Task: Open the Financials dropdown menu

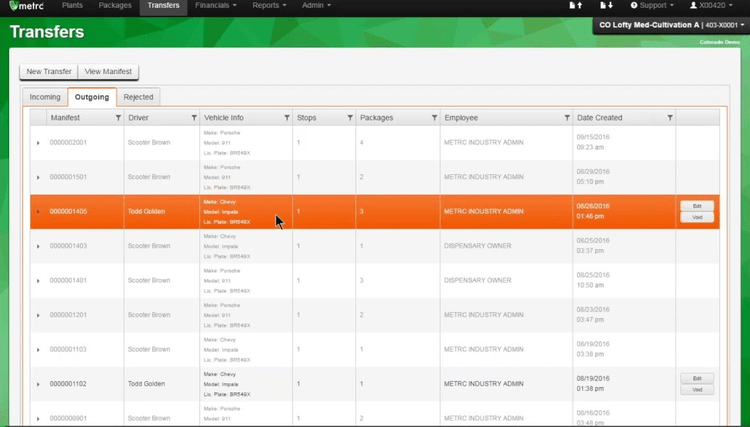Action: [216, 6]
